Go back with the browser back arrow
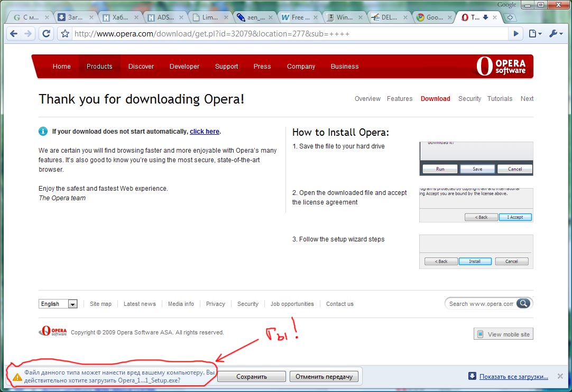The image size is (572, 392). 14,34
